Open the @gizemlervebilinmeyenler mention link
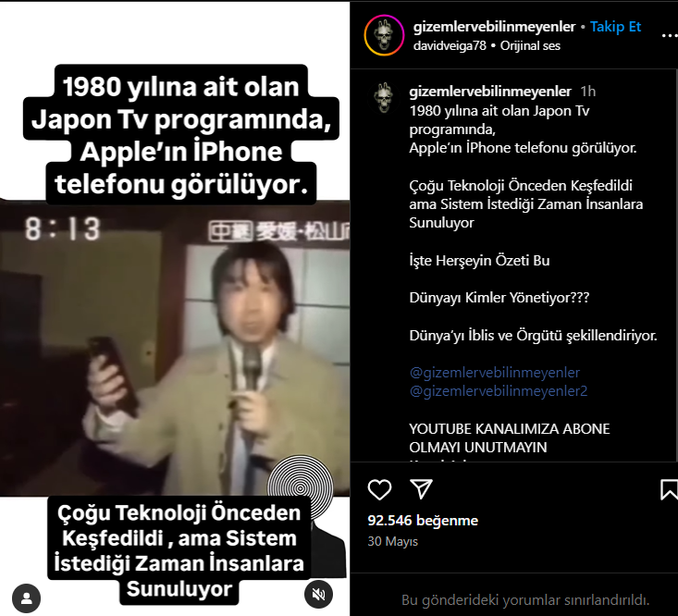678x616 pixels. point(494,372)
